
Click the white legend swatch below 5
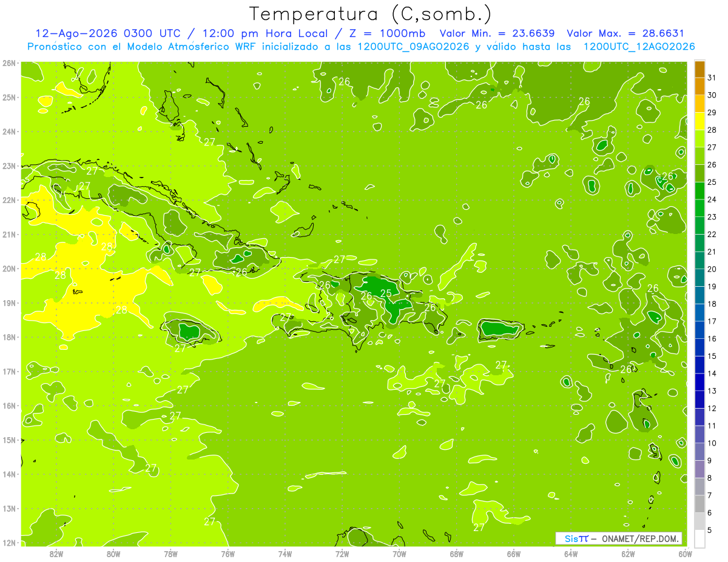(x=699, y=538)
